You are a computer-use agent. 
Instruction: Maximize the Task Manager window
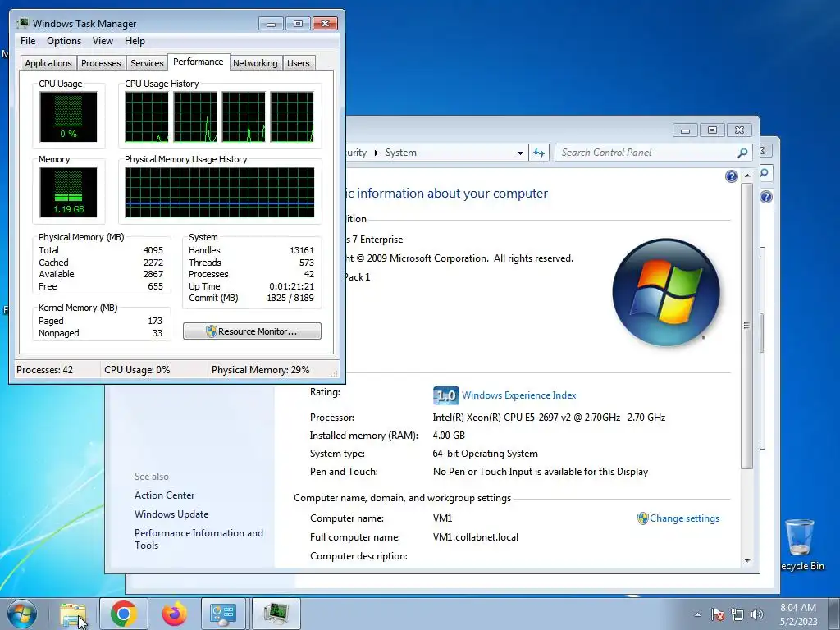click(298, 24)
